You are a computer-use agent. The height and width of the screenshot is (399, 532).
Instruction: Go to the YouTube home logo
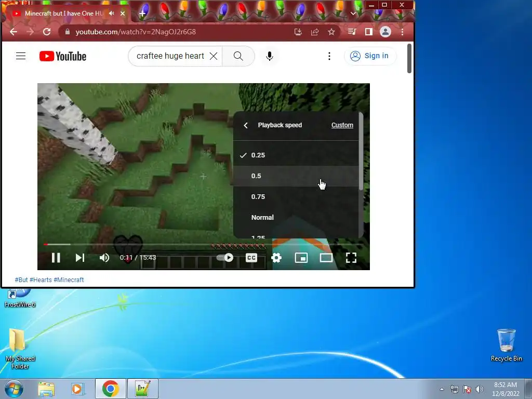click(63, 56)
